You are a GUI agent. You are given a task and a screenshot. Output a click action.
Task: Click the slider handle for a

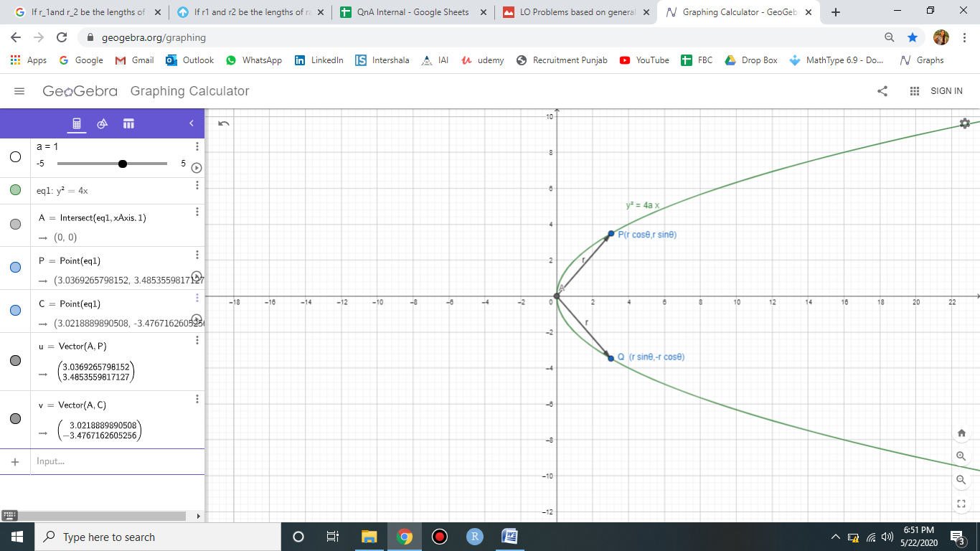pos(123,164)
